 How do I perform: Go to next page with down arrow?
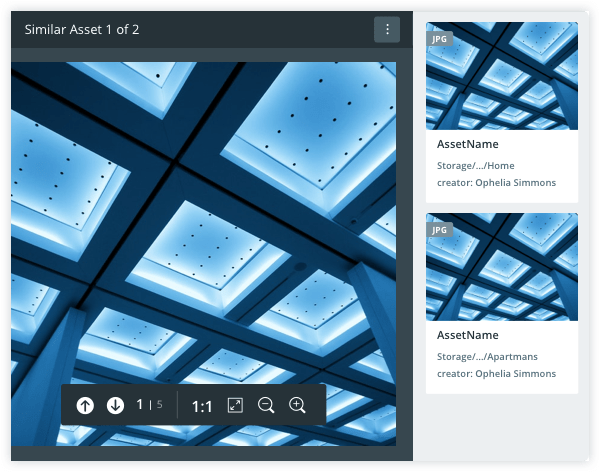click(x=115, y=405)
